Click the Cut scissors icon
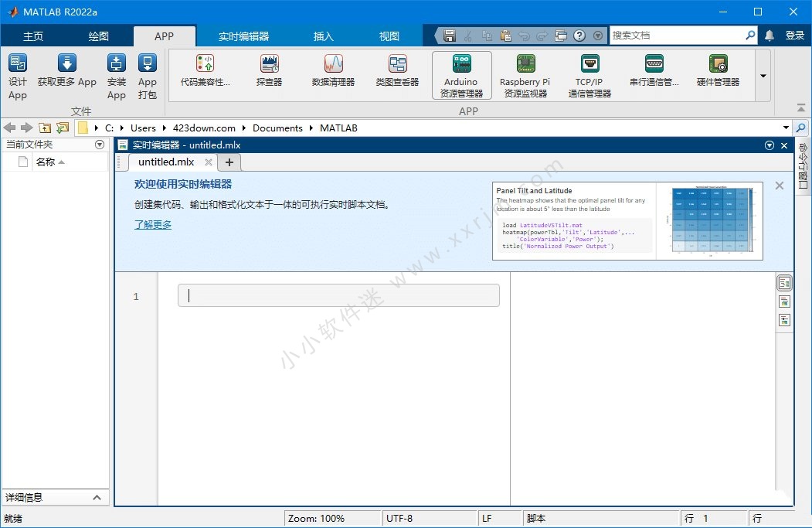The height and width of the screenshot is (528, 812). (468, 36)
